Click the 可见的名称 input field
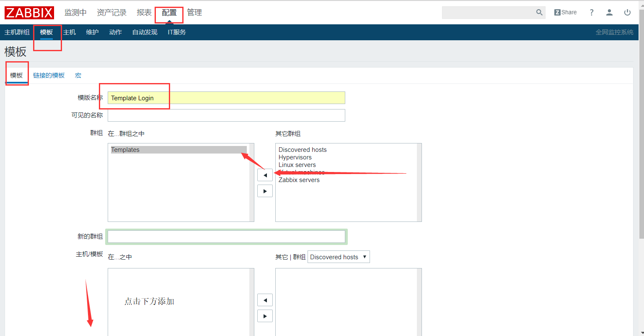Screen dimensions: 644x336 [226, 115]
